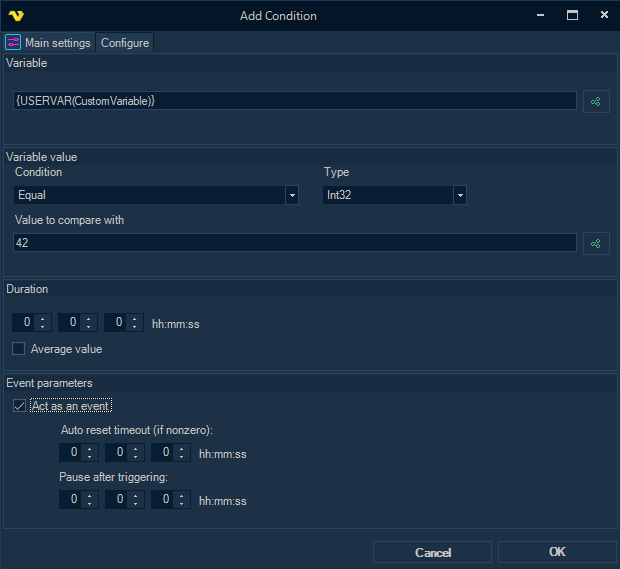Open the Condition dropdown showing Equal

point(292,196)
